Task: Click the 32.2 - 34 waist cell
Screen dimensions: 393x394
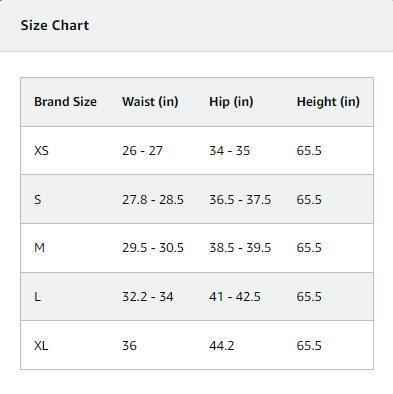Action: coord(148,297)
